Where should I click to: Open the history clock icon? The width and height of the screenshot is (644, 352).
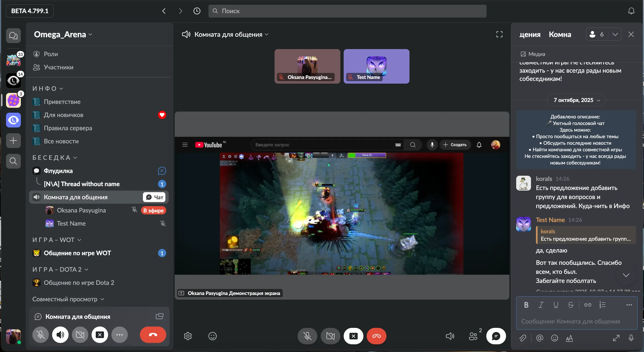click(197, 11)
